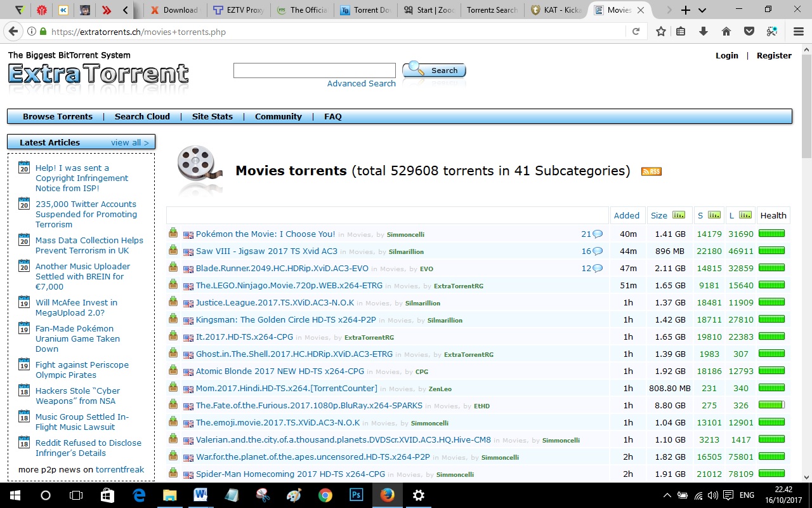Expand the list all tabs dropdown
Viewport: 812px width, 508px height.
[702, 10]
